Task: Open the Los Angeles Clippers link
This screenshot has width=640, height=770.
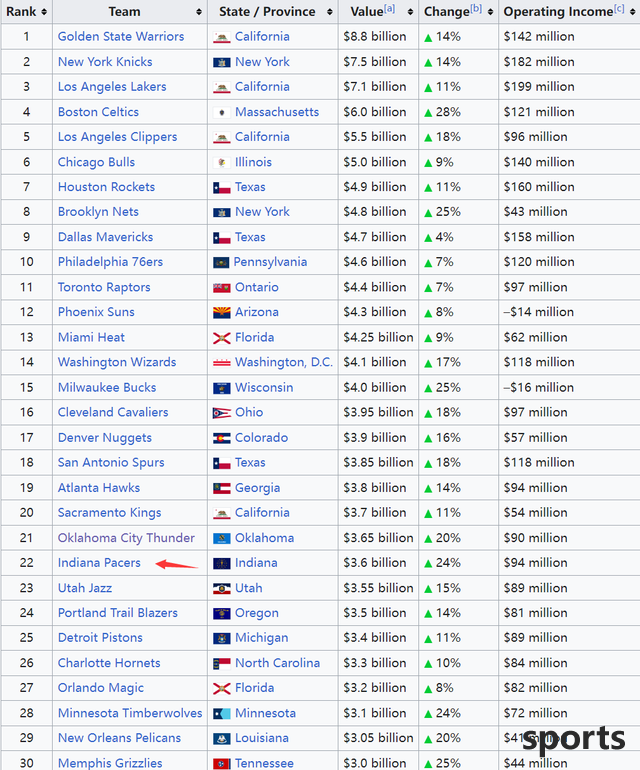Action: 117,137
